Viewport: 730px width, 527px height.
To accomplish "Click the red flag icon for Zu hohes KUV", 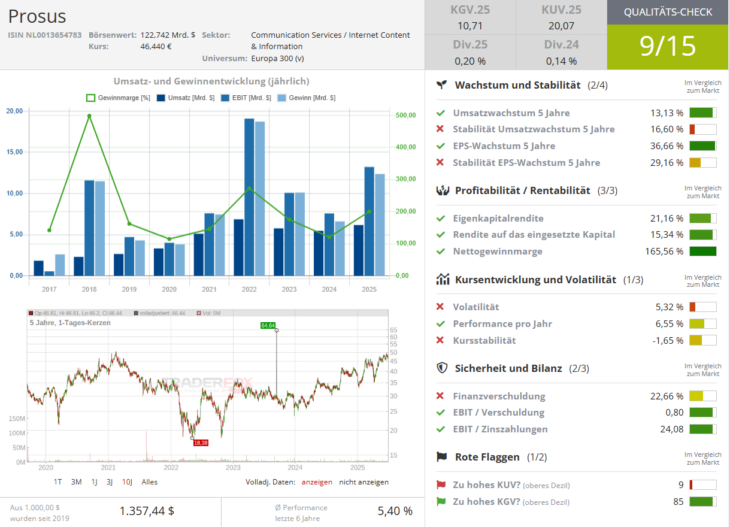I will (x=441, y=485).
